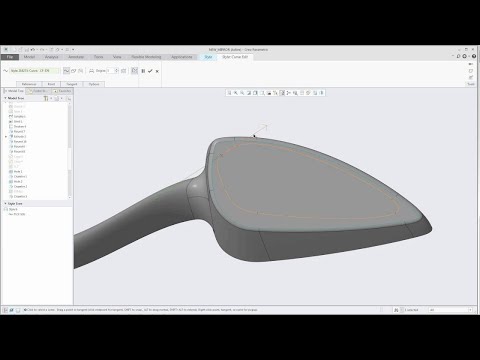Open the selection filter dropdown showing All
Viewport: 480px width, 360px height.
[471, 310]
